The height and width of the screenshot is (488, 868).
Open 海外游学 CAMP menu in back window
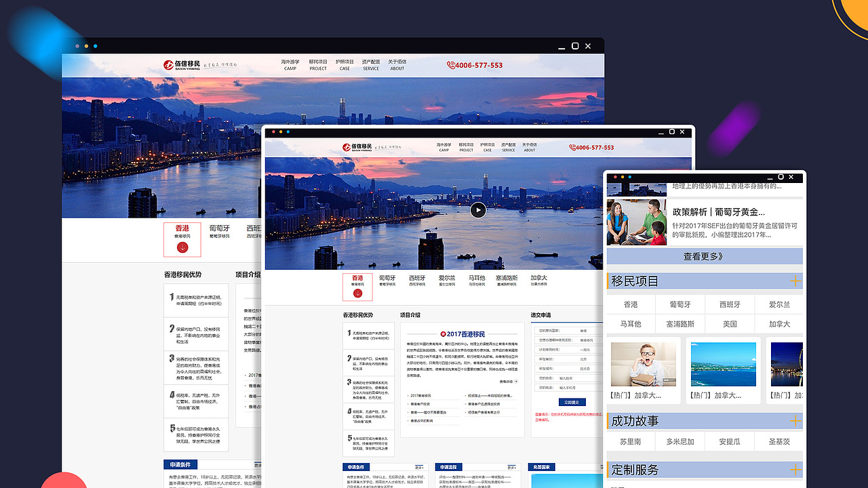click(290, 64)
